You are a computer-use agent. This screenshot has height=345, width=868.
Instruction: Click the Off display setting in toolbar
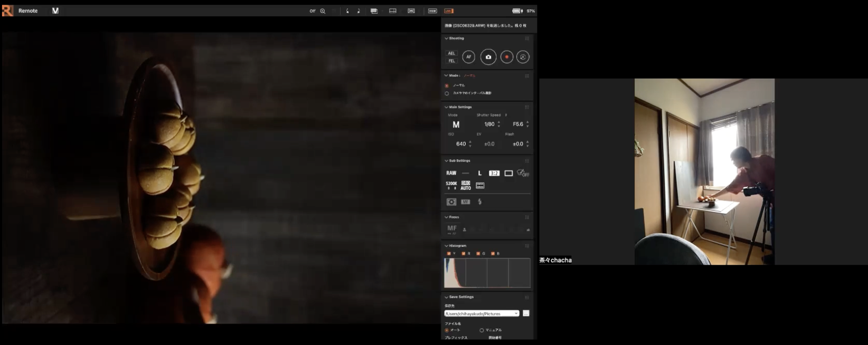tap(313, 11)
